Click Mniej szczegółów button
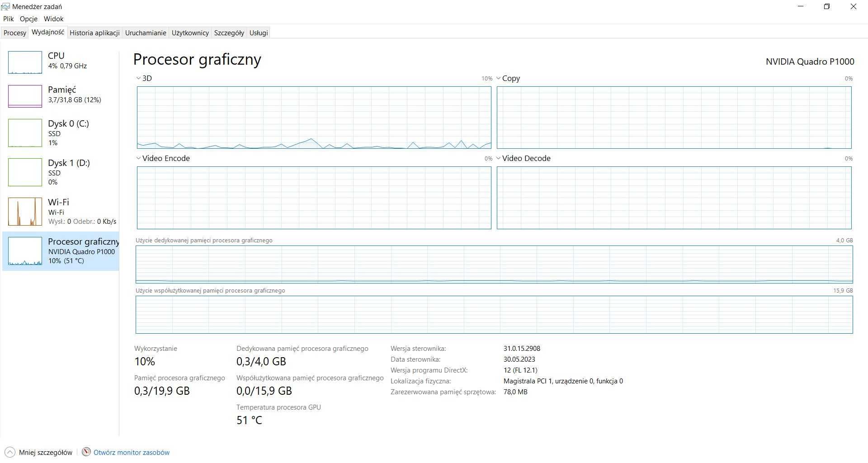 [38, 452]
